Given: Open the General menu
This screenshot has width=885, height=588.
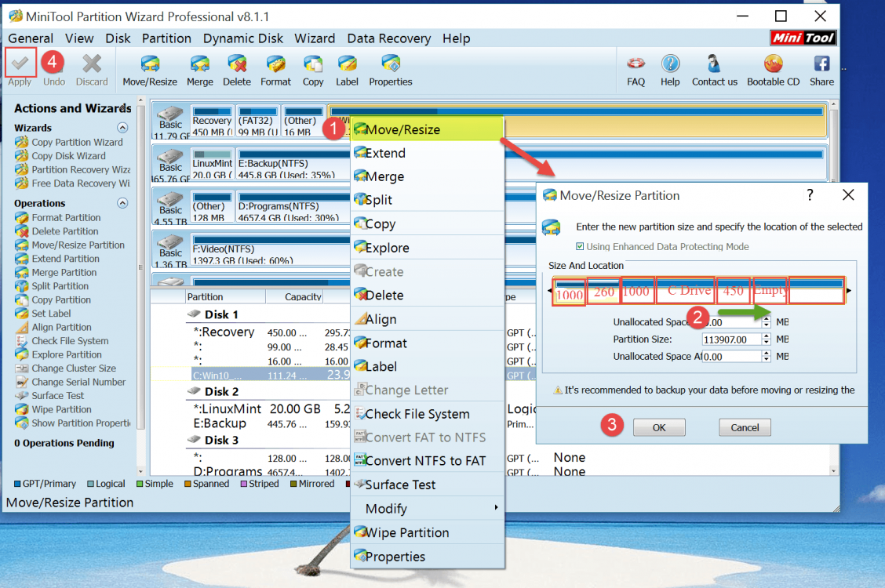Looking at the screenshot, I should 31,38.
